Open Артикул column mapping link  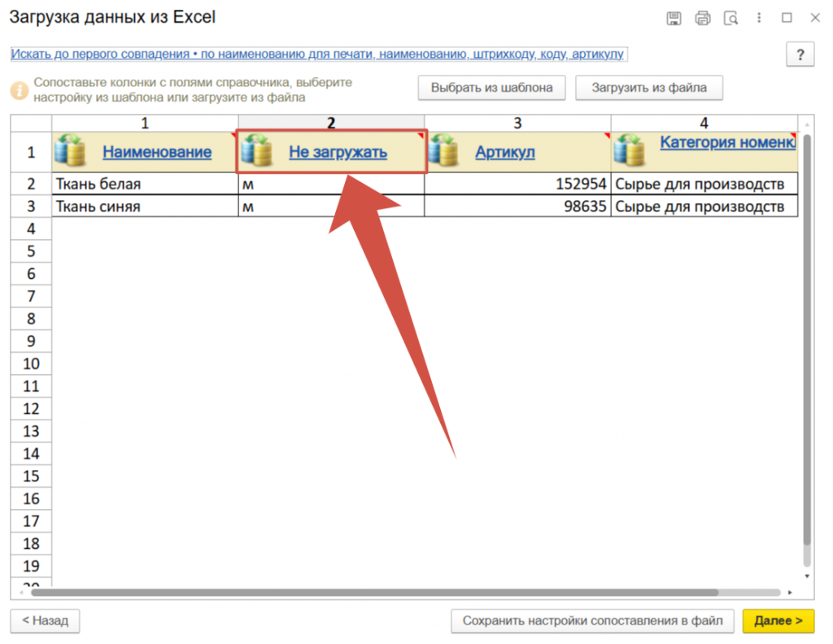504,152
